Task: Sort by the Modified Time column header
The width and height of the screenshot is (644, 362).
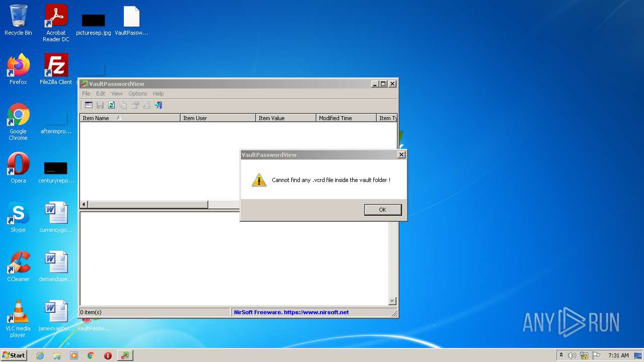Action: (346, 118)
